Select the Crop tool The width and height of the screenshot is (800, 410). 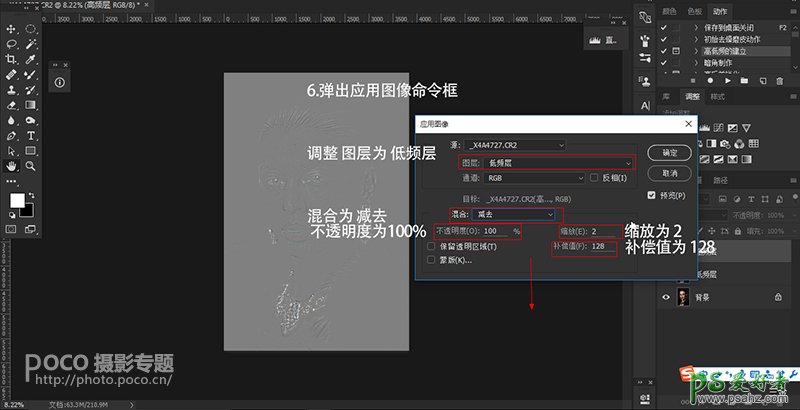coord(11,59)
